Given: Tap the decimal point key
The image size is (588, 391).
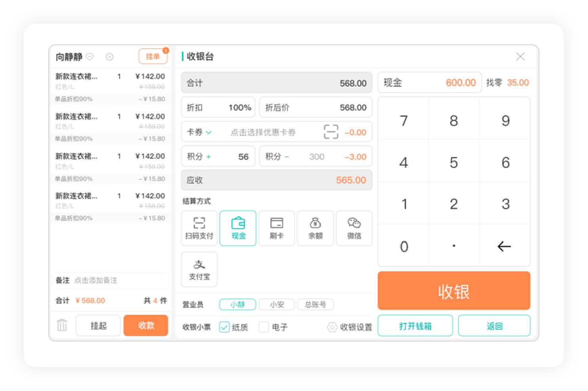Looking at the screenshot, I should [454, 246].
